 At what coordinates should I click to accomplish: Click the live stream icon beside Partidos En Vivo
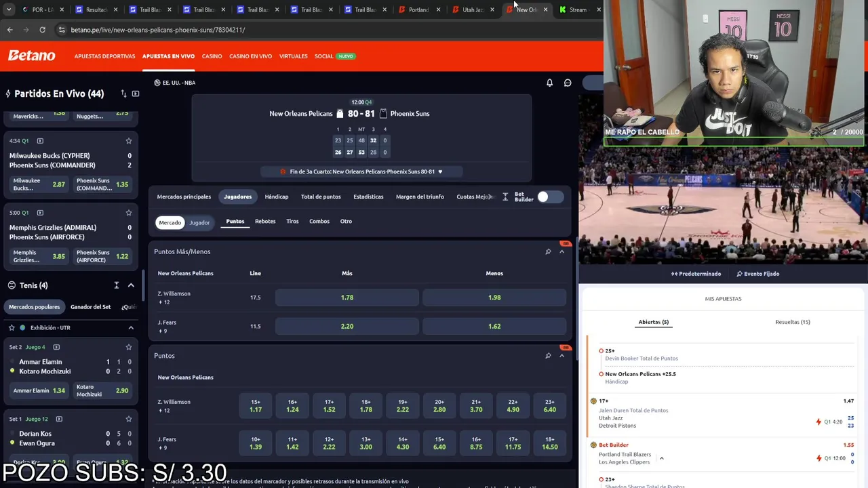pyautogui.click(x=136, y=94)
